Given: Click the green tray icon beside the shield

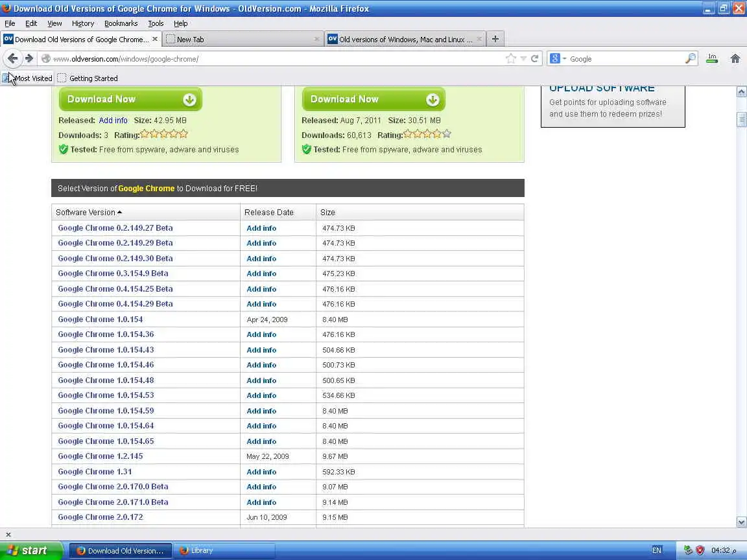Looking at the screenshot, I should coord(688,550).
